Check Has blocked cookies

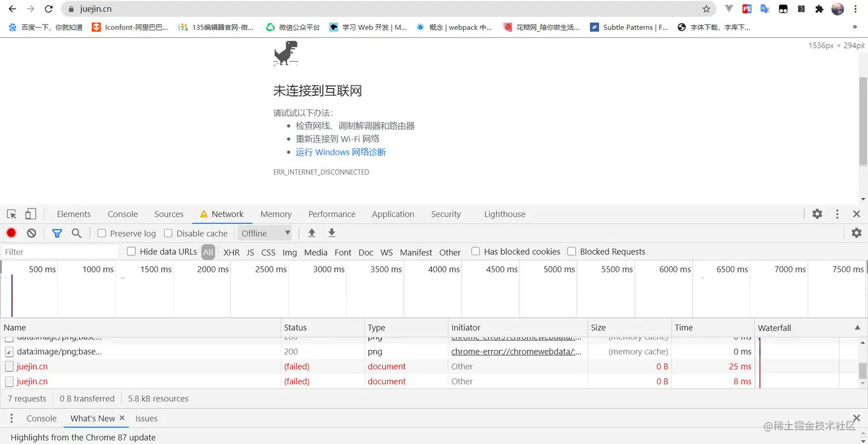coord(475,252)
